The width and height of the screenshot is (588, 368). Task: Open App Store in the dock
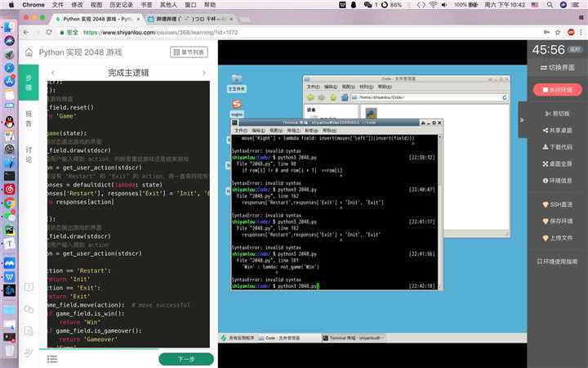[x=9, y=81]
